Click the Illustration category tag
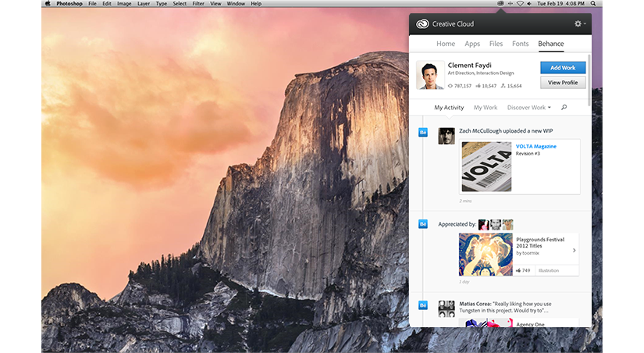 (549, 270)
